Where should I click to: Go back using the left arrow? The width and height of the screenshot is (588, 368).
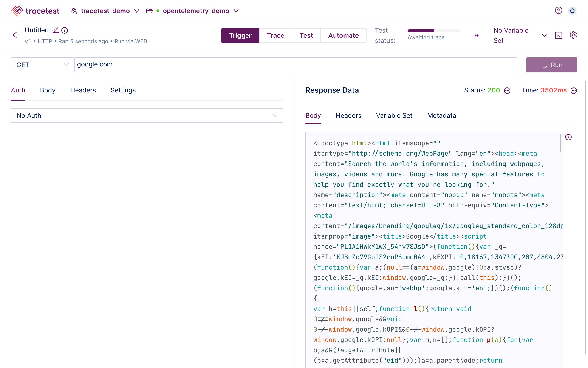pyautogui.click(x=15, y=35)
